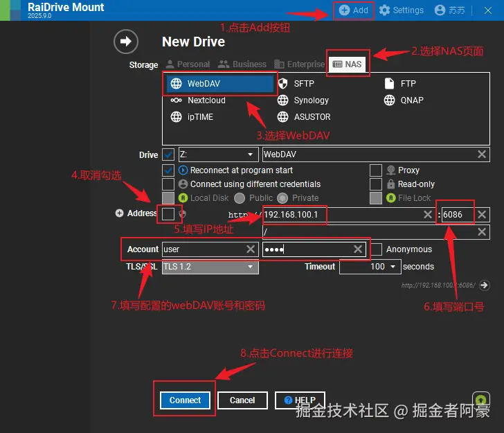Click the Cancel button
Viewport: 504px width, 433px height.
(x=242, y=400)
